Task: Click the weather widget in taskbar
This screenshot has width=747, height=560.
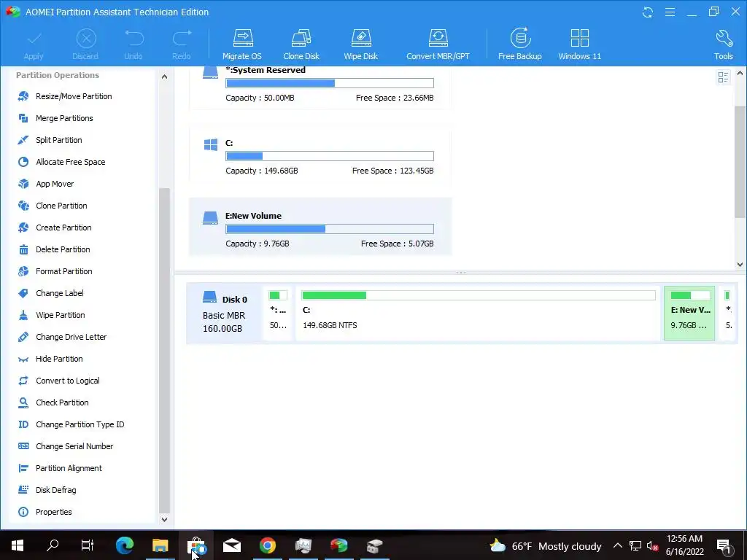Action: [x=546, y=545]
